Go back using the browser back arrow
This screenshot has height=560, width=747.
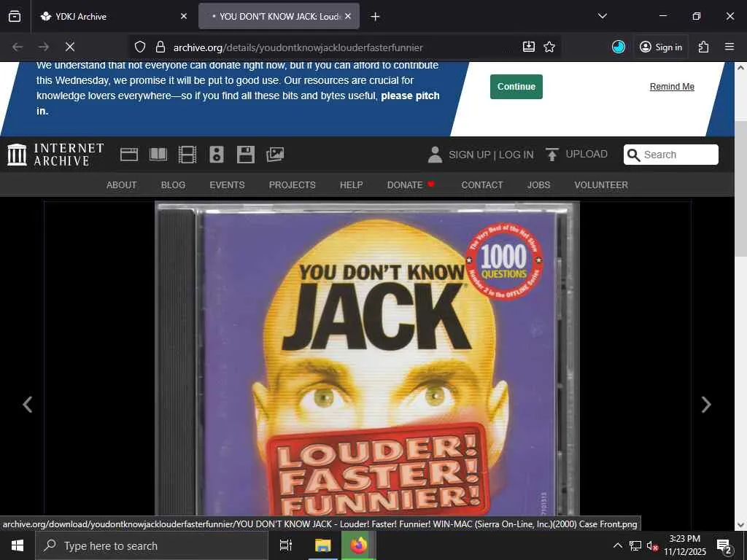click(x=18, y=47)
